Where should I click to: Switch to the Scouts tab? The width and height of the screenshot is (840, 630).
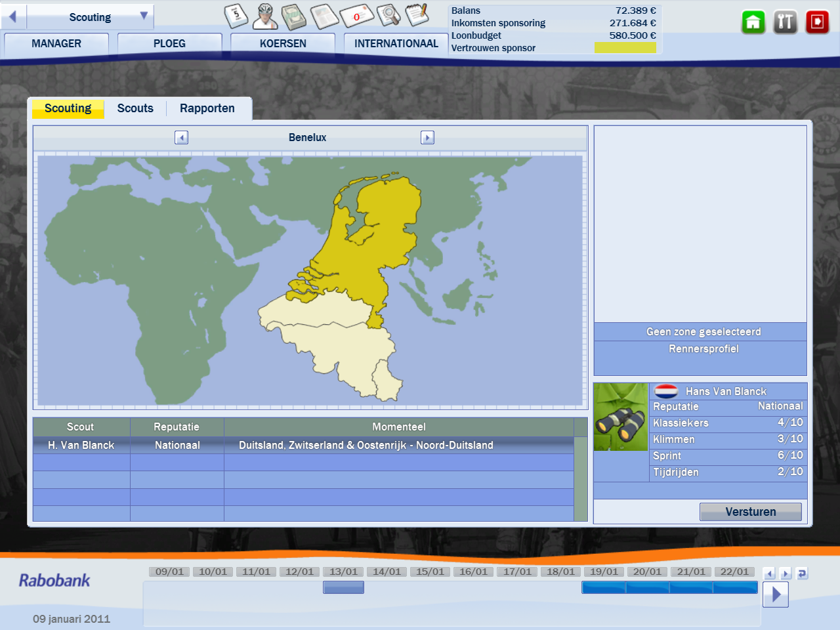click(x=135, y=108)
